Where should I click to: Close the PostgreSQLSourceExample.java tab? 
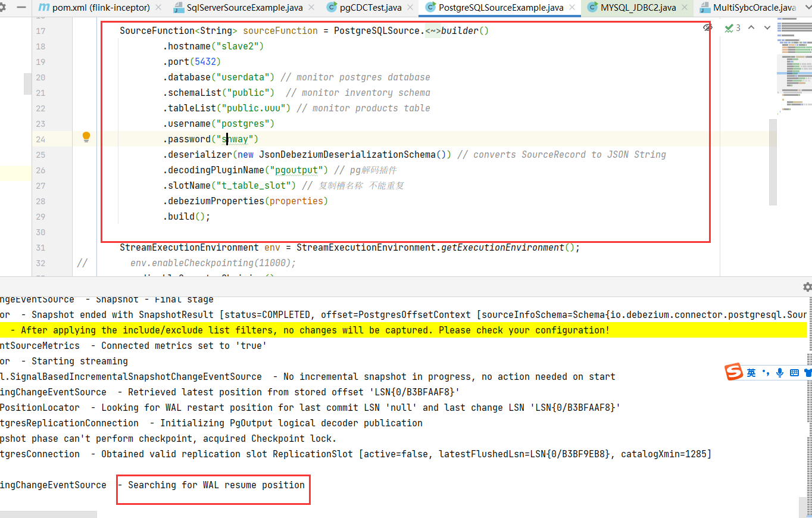coord(572,8)
